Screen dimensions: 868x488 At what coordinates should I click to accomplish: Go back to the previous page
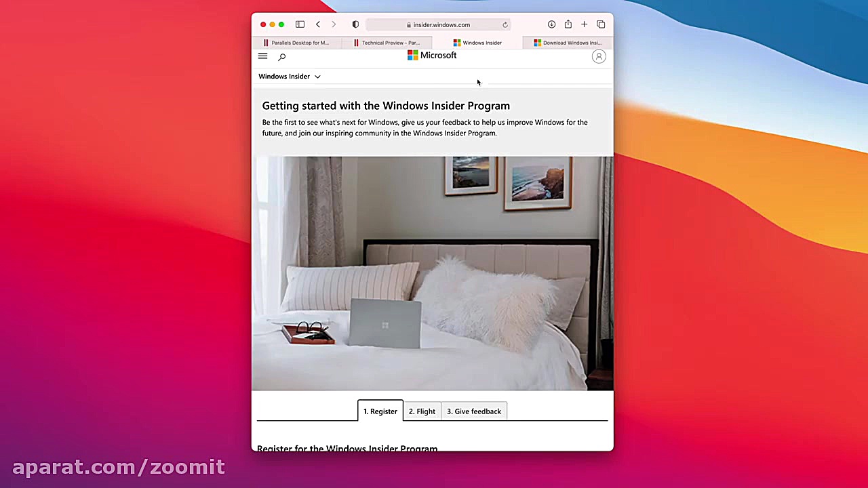click(317, 24)
